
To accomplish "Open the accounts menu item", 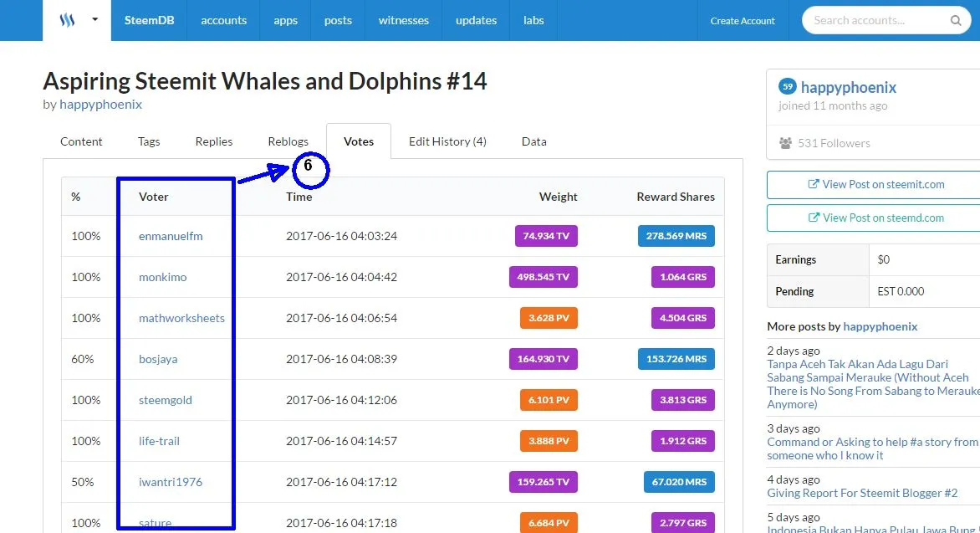I will [224, 20].
